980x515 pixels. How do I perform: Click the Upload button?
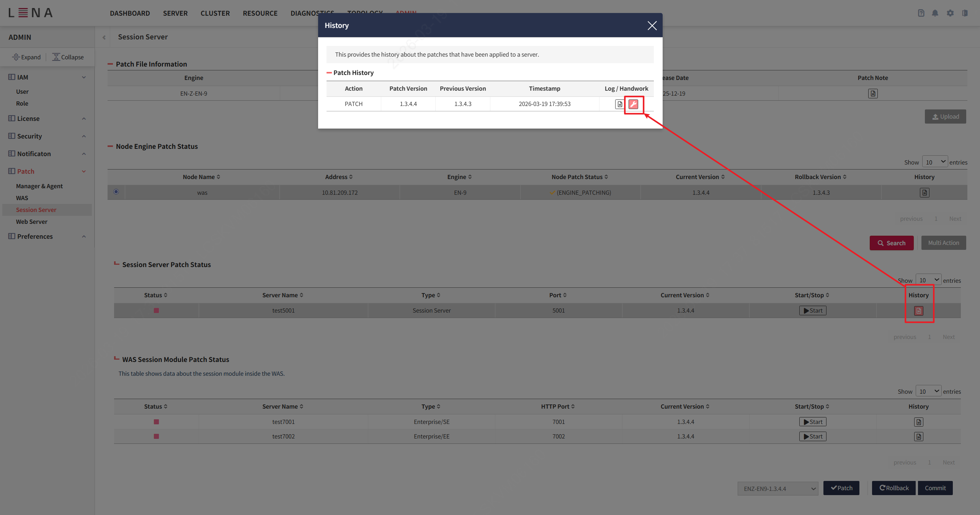click(x=945, y=117)
